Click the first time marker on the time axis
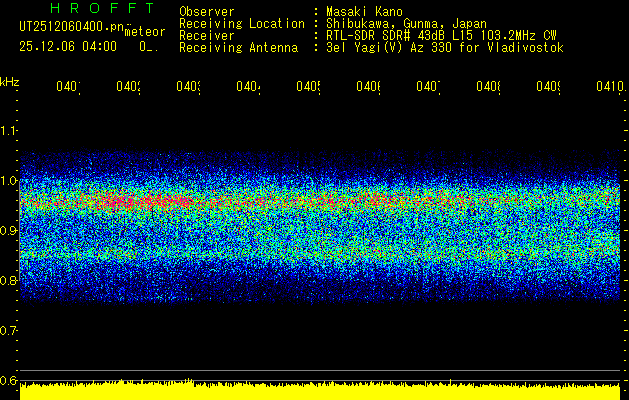The height and width of the screenshot is (400, 629). click(x=68, y=87)
